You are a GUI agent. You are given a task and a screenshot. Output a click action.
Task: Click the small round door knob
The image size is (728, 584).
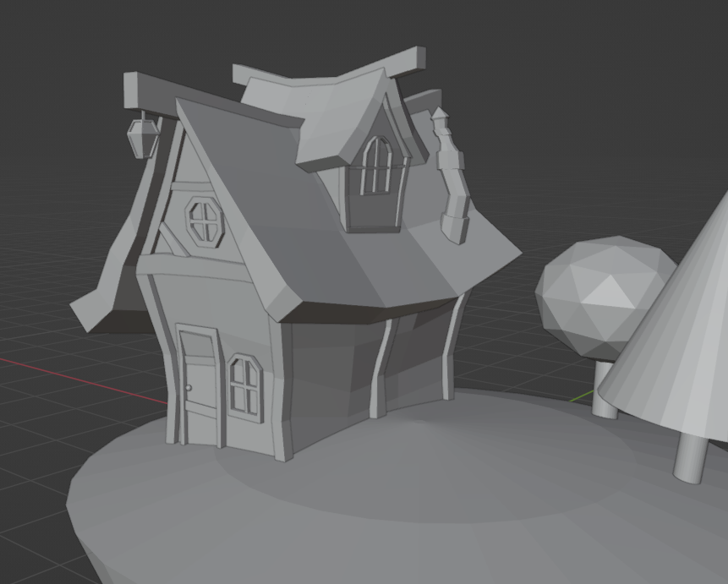[x=189, y=388]
